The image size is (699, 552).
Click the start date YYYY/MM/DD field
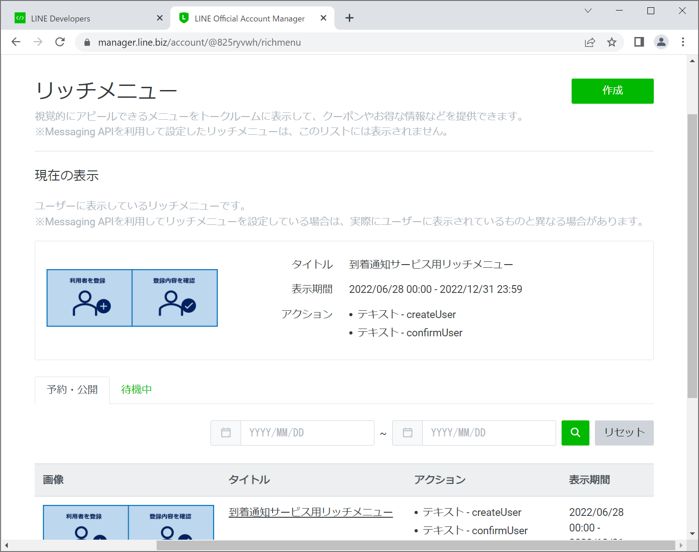tap(307, 433)
